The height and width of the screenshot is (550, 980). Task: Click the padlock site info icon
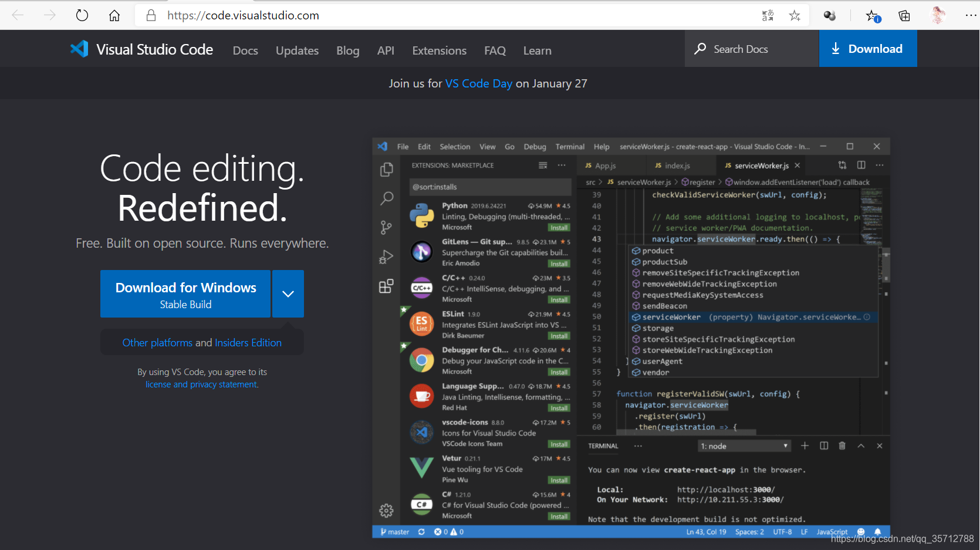coord(151,15)
